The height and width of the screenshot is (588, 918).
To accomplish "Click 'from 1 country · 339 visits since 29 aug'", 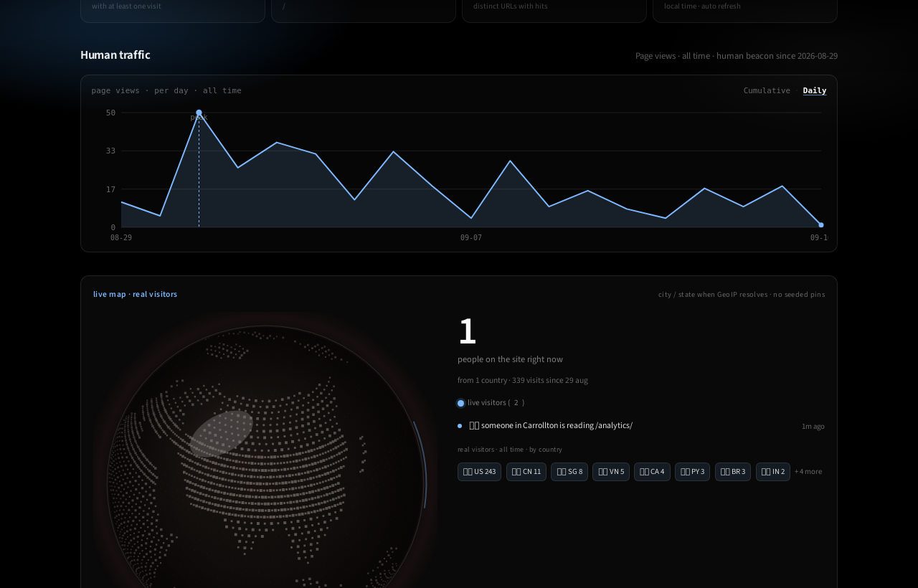I will coord(523,380).
